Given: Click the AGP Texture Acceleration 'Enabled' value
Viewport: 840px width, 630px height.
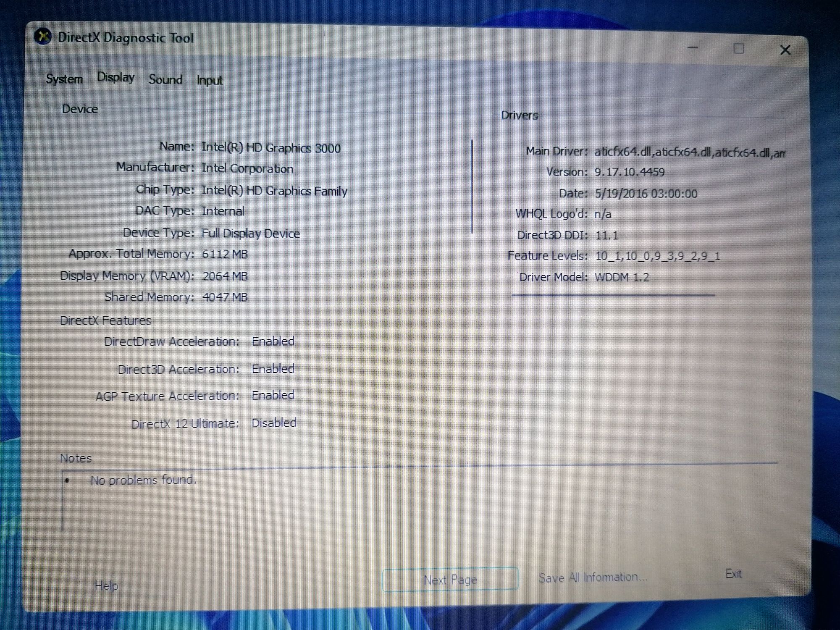Looking at the screenshot, I should (273, 395).
